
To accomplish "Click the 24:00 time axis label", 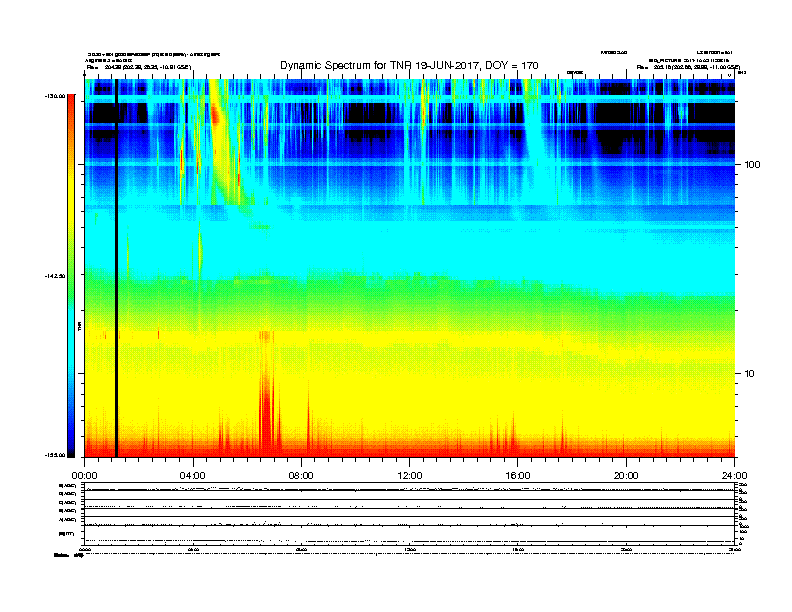I will point(734,476).
